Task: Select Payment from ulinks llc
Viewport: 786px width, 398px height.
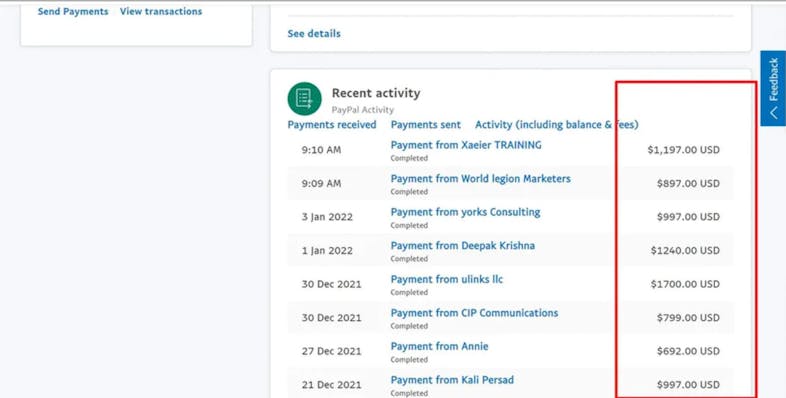Action: point(446,279)
